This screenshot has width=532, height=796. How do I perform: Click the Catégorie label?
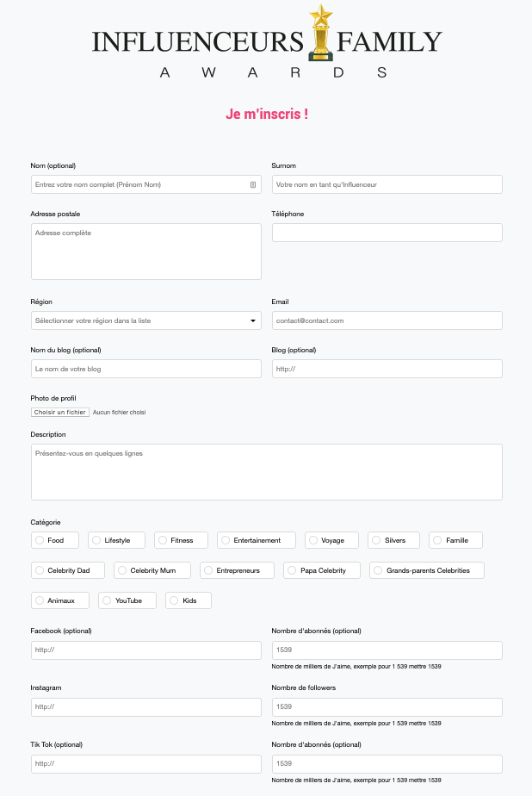(46, 522)
